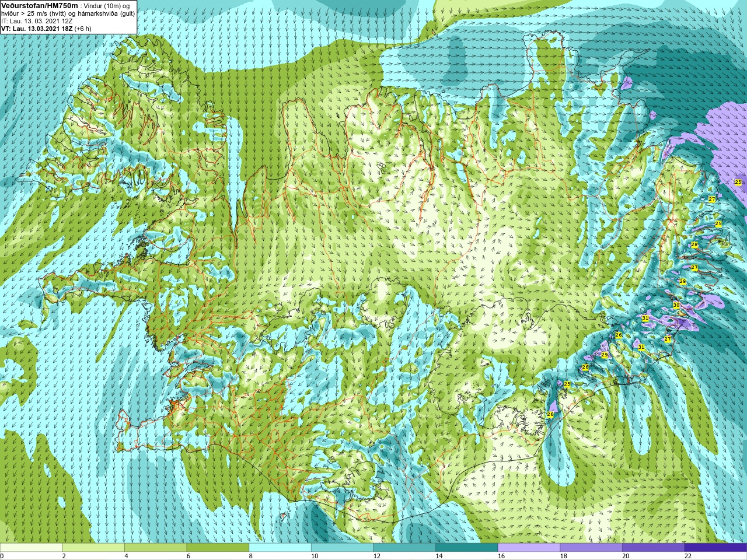
Task: Click the yellow "30" gust label
Action: 676,305
